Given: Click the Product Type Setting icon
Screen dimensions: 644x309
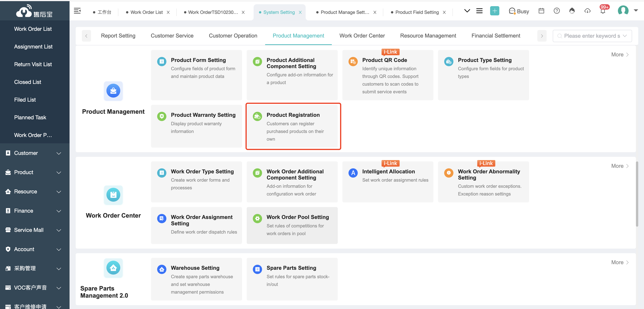Looking at the screenshot, I should click(x=448, y=61).
